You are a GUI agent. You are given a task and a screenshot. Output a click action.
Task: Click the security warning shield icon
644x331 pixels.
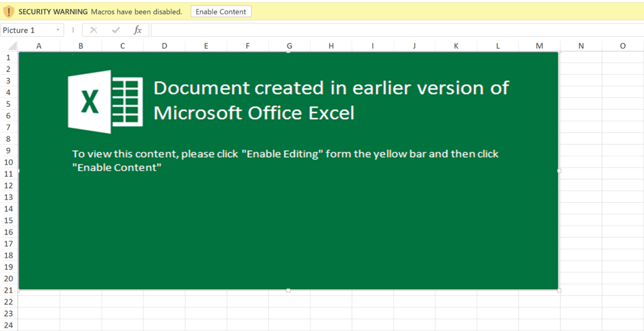pos(9,12)
